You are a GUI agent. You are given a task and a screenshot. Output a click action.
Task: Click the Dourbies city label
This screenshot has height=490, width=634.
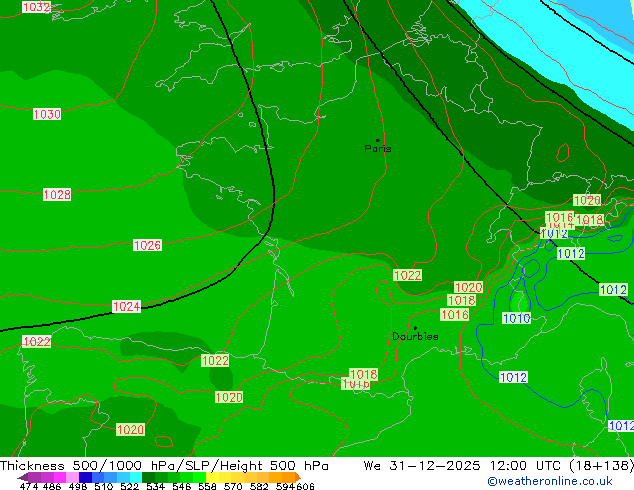pos(415,336)
